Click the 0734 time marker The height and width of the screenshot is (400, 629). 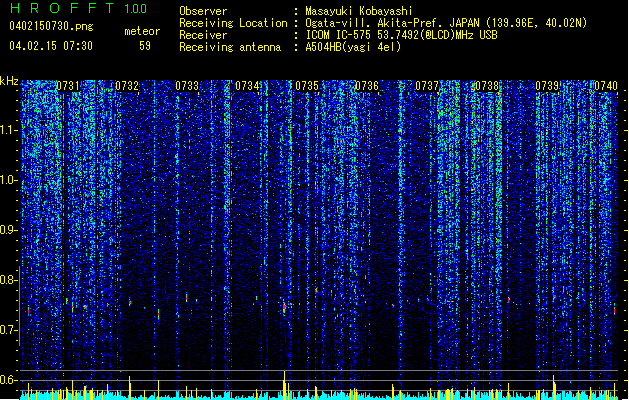pos(247,86)
